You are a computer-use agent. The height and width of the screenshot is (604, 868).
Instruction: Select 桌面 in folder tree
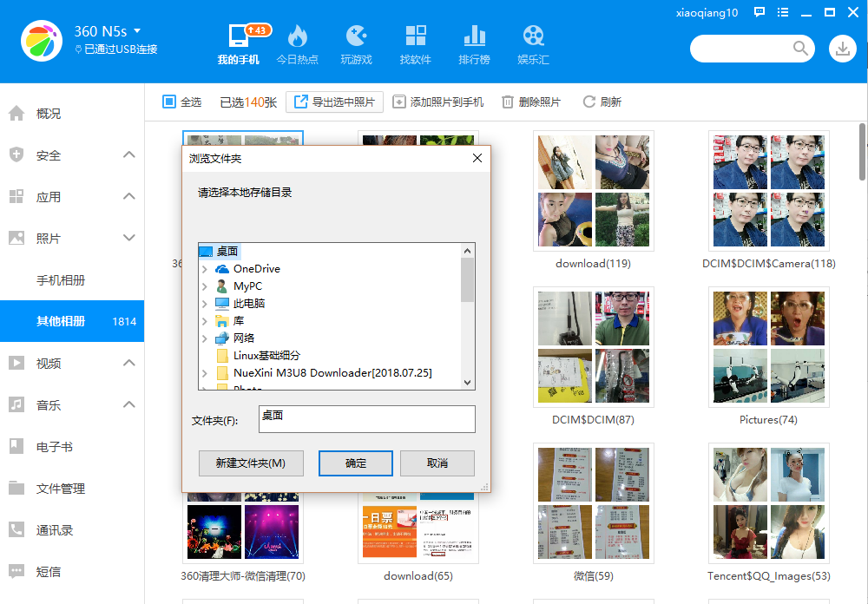[x=227, y=252]
